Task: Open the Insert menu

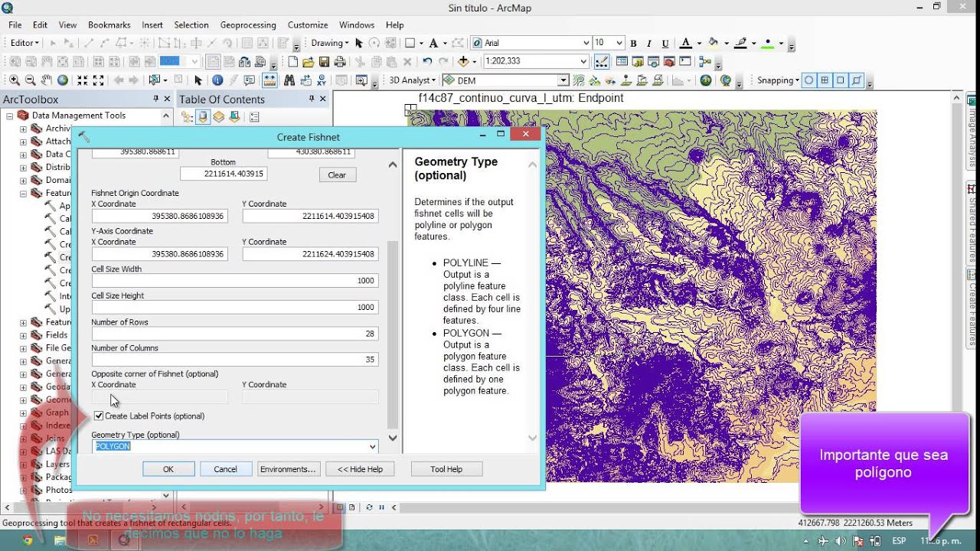Action: click(152, 25)
